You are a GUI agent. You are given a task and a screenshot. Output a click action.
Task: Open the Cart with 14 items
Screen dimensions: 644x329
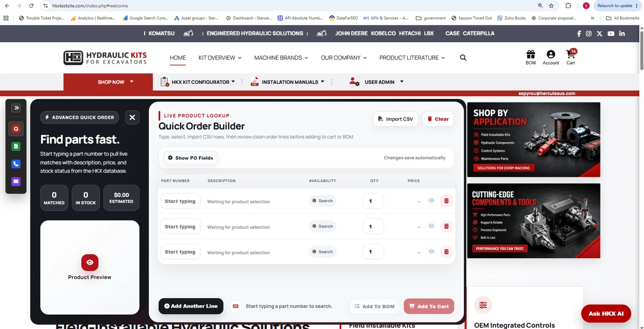pos(571,57)
